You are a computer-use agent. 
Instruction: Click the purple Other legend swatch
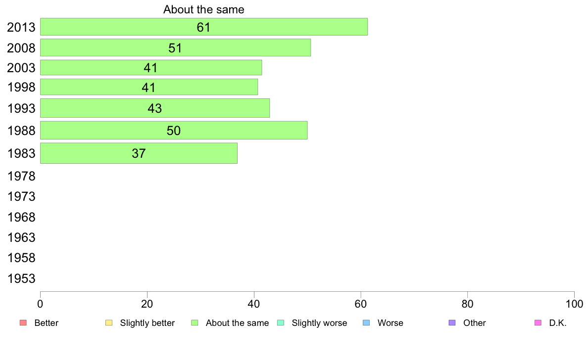coord(452,323)
